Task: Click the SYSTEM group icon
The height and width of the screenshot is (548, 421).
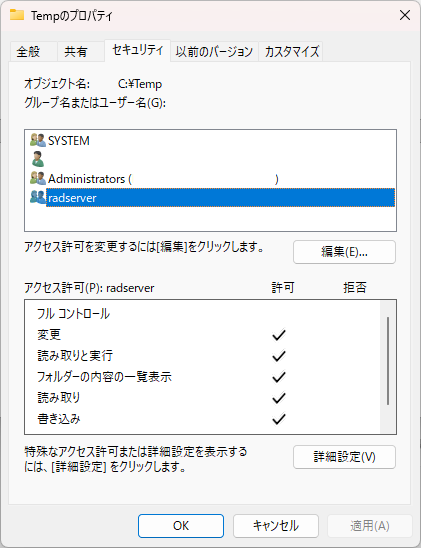Action: 38,140
